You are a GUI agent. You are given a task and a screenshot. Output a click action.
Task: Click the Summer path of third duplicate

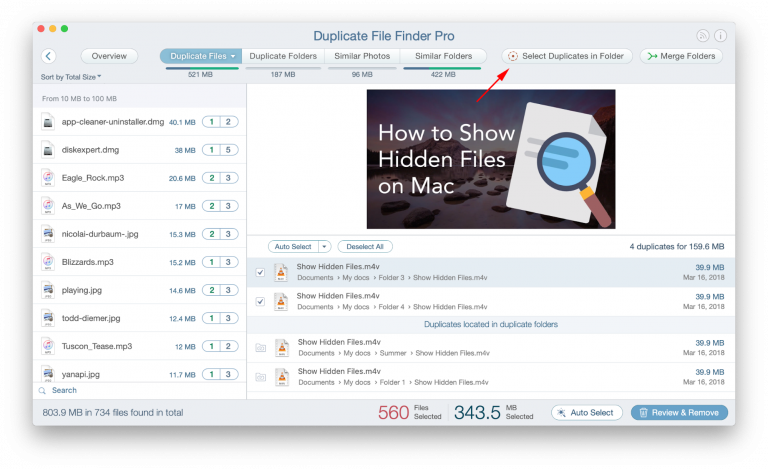tap(393, 353)
